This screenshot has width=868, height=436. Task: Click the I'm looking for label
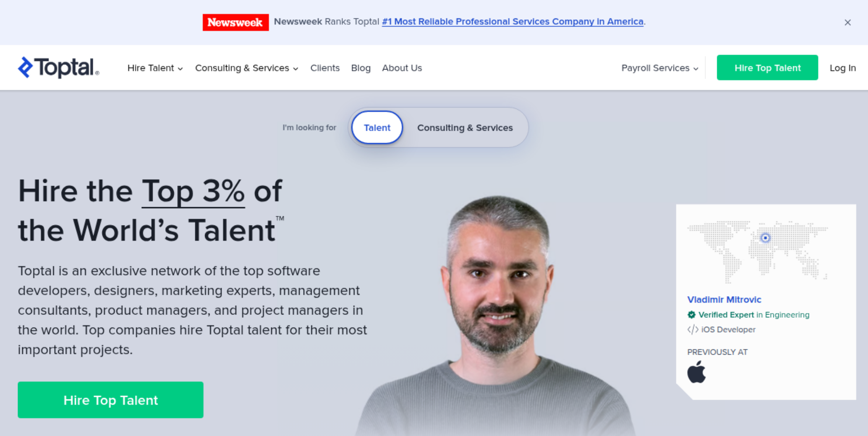309,127
